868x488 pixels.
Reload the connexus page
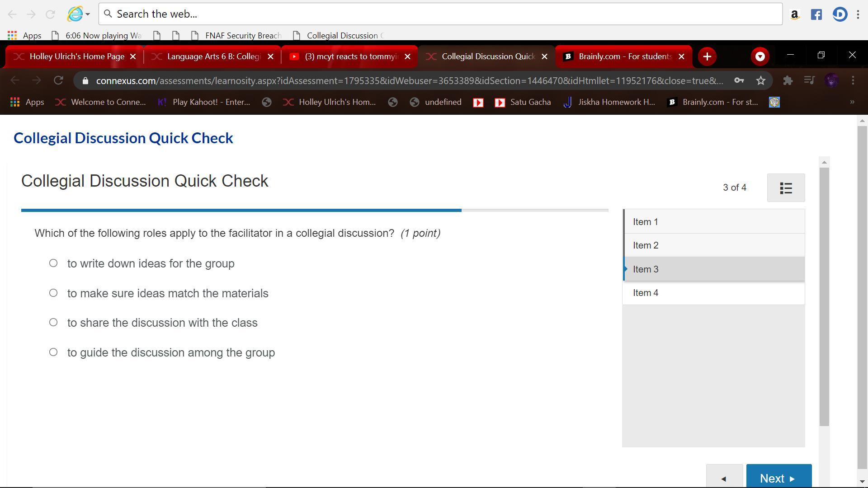(x=58, y=80)
